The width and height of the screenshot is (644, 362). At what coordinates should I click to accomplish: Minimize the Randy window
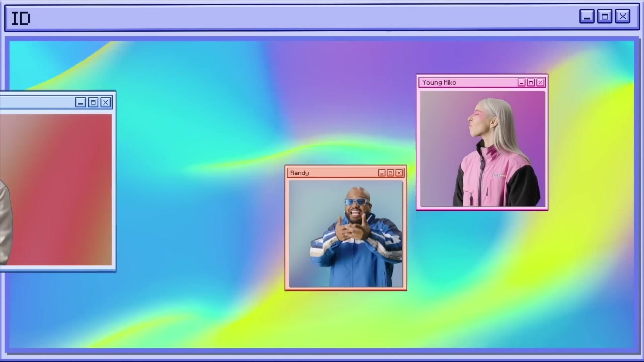tap(382, 173)
